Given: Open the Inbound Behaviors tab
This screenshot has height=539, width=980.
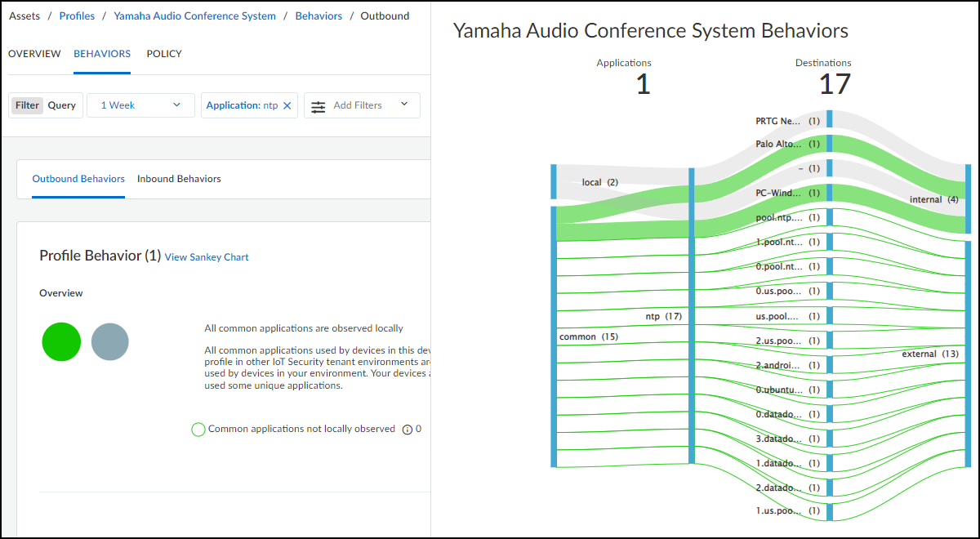Looking at the screenshot, I should (x=179, y=179).
